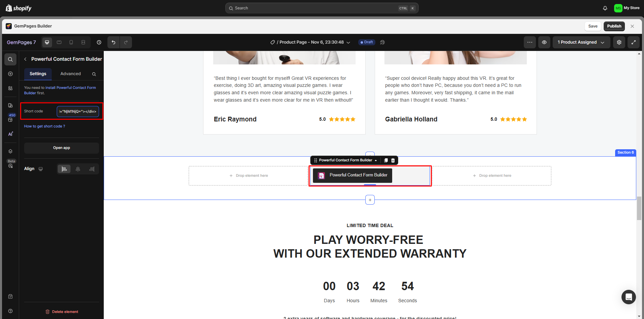Delete the selected element via toolbar trash

[x=393, y=160]
